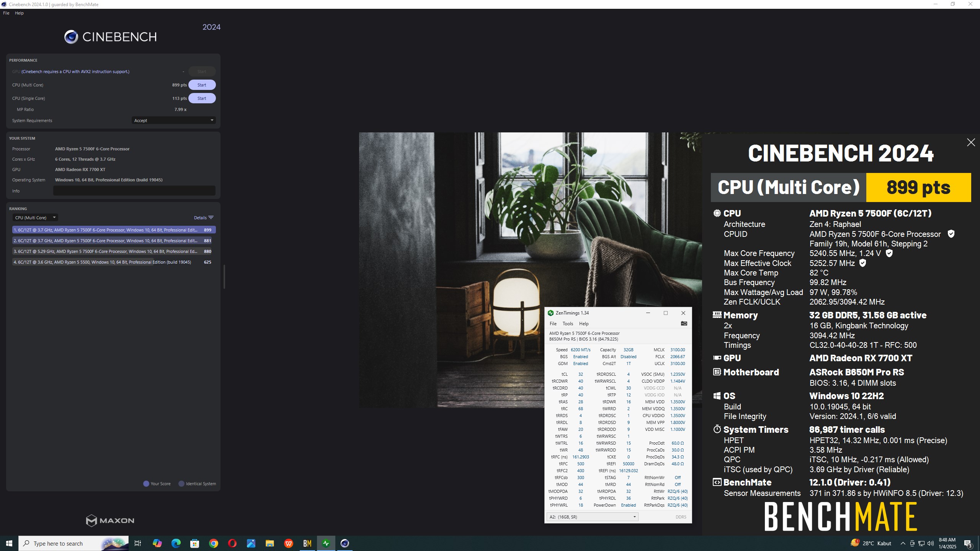Start the CPU (Single Core) benchmark
The height and width of the screenshot is (551, 980).
tap(202, 98)
